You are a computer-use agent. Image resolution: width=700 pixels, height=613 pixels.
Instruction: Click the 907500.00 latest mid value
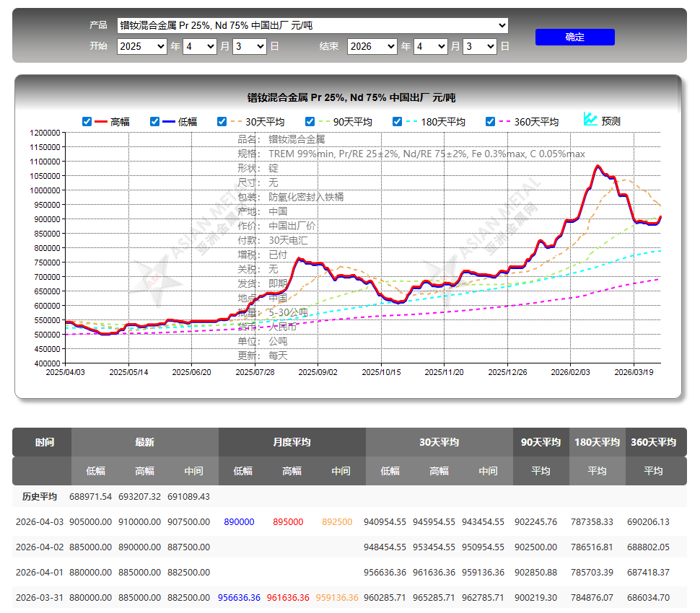point(189,522)
